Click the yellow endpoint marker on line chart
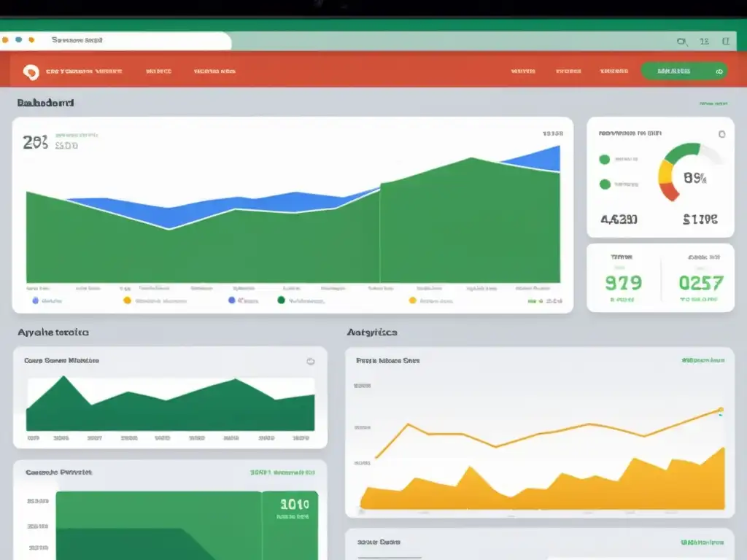The width and height of the screenshot is (747, 560). [721, 410]
